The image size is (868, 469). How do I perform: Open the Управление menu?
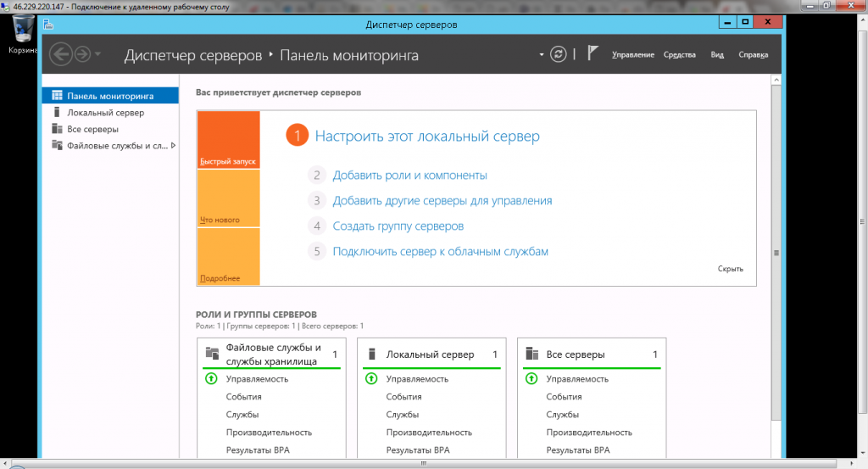[x=632, y=55]
